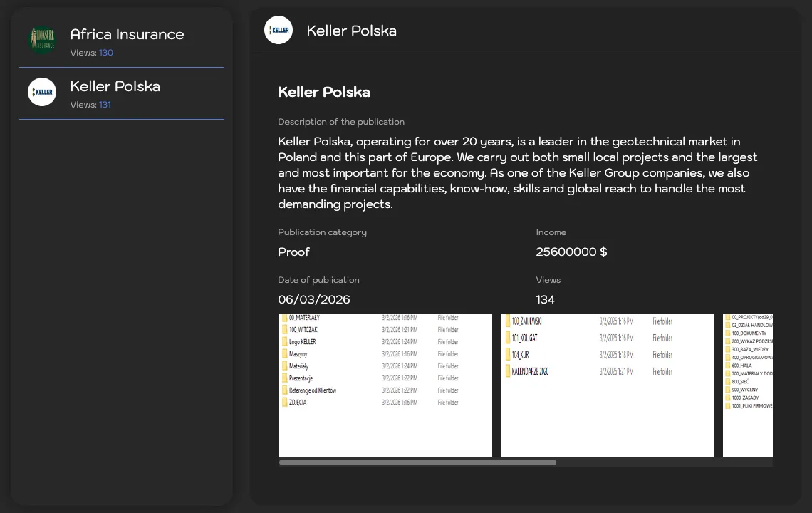Click the publication description paragraph

pyautogui.click(x=517, y=173)
